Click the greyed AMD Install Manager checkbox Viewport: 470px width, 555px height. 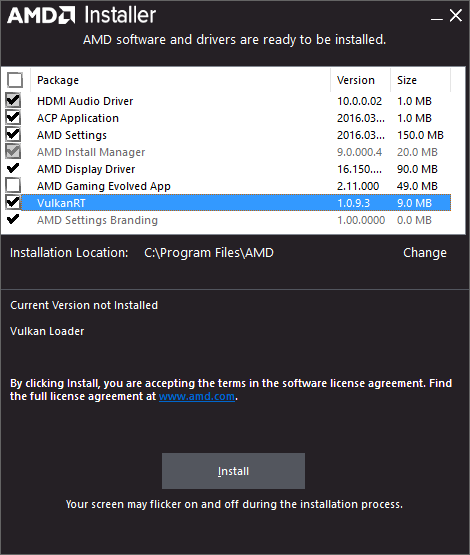point(13,151)
